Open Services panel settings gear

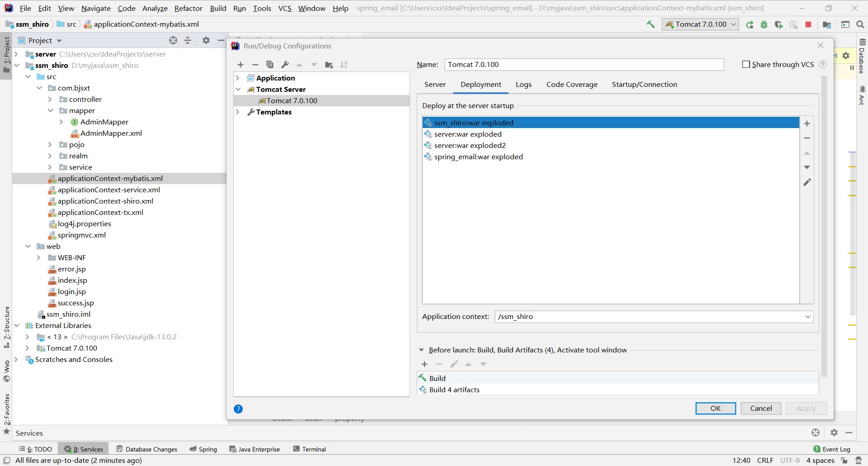[834, 433]
